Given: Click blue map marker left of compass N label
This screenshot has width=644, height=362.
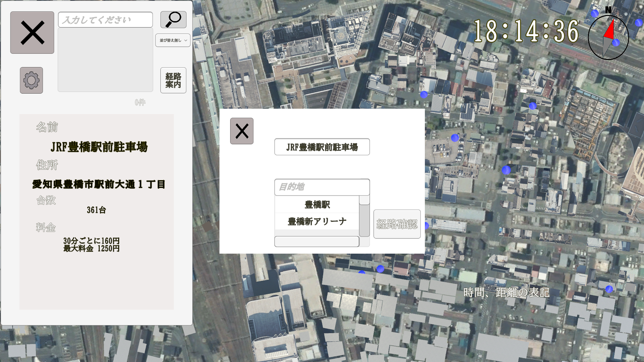Looking at the screenshot, I should 595,13.
